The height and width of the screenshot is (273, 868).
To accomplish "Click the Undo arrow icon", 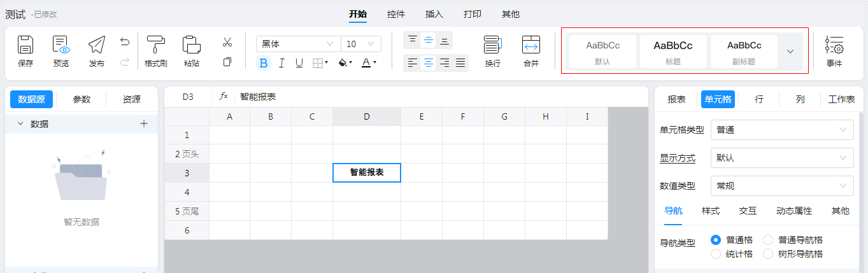I will [125, 42].
